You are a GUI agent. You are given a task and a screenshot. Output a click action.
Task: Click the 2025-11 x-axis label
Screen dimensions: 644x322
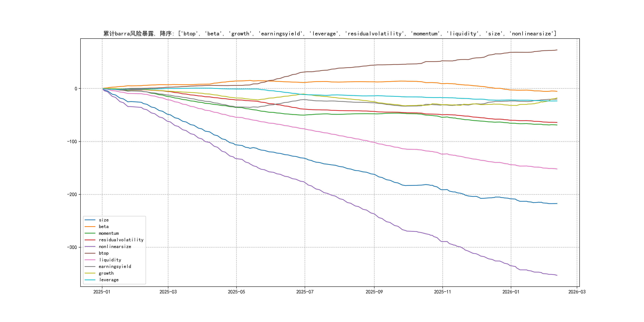pyautogui.click(x=442, y=292)
